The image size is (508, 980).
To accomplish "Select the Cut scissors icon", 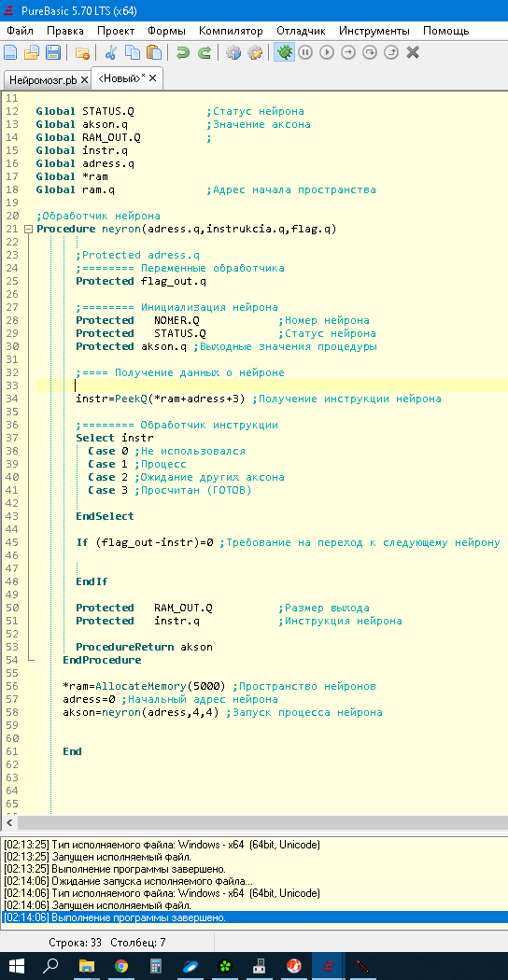I will click(x=111, y=53).
